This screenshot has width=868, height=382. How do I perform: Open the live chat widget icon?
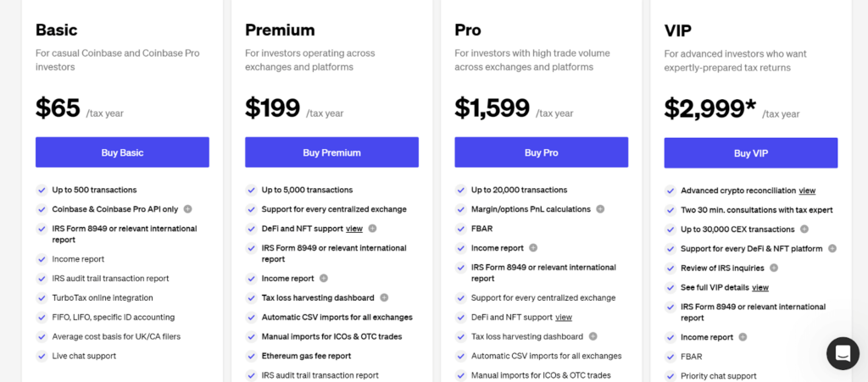pos(843,353)
